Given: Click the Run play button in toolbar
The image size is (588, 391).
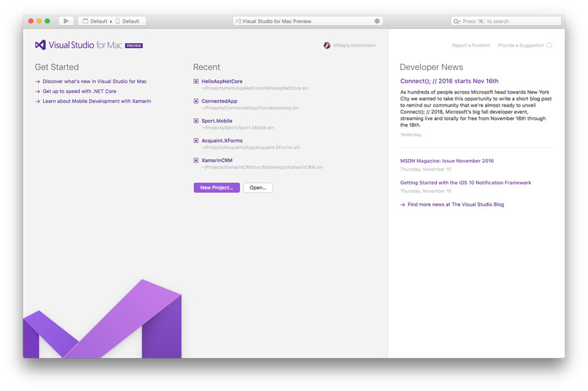Looking at the screenshot, I should 66,21.
